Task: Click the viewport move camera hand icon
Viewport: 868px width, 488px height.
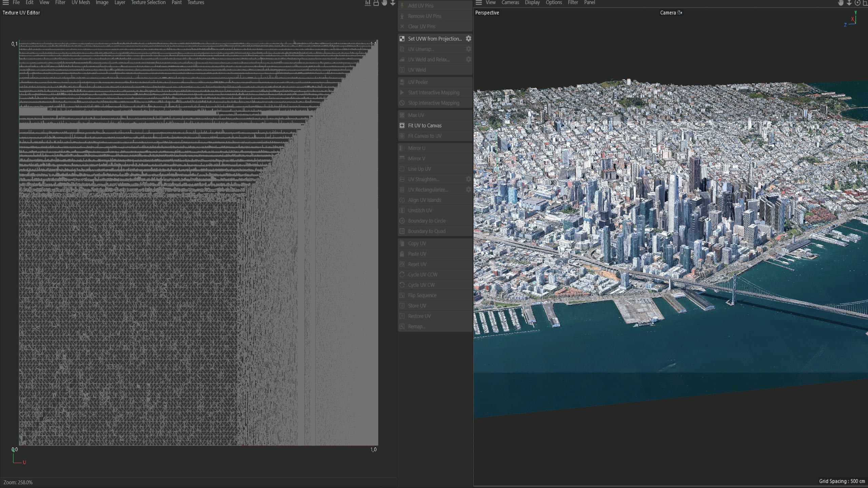Action: click(x=841, y=3)
